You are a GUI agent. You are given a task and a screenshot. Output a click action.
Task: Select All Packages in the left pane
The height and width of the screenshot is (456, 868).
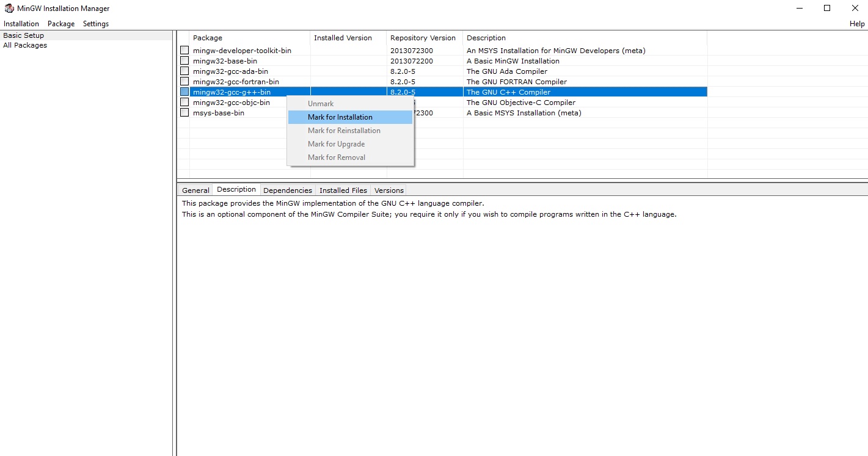point(25,45)
